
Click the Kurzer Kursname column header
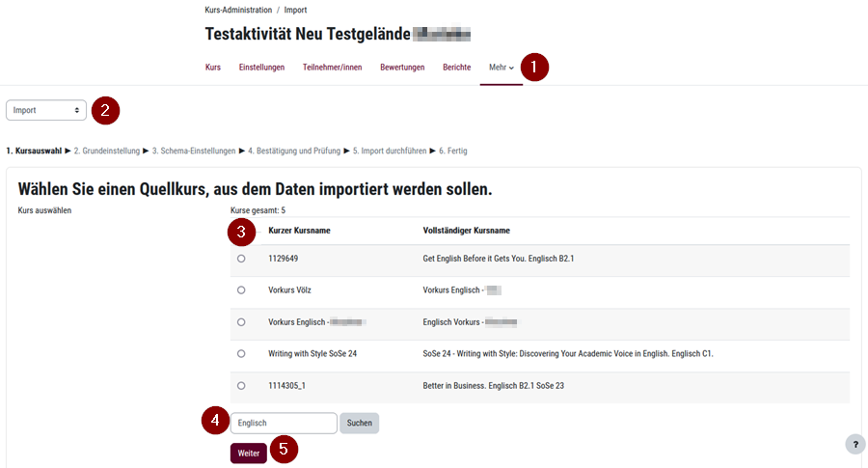[x=299, y=231]
